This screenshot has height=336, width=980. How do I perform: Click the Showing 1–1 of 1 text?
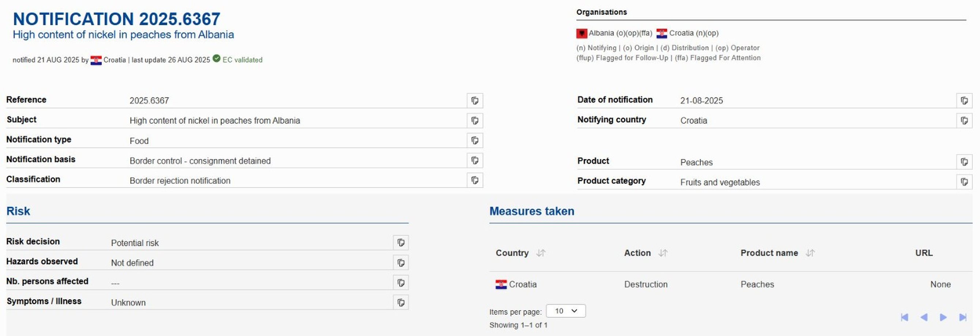[x=518, y=325]
